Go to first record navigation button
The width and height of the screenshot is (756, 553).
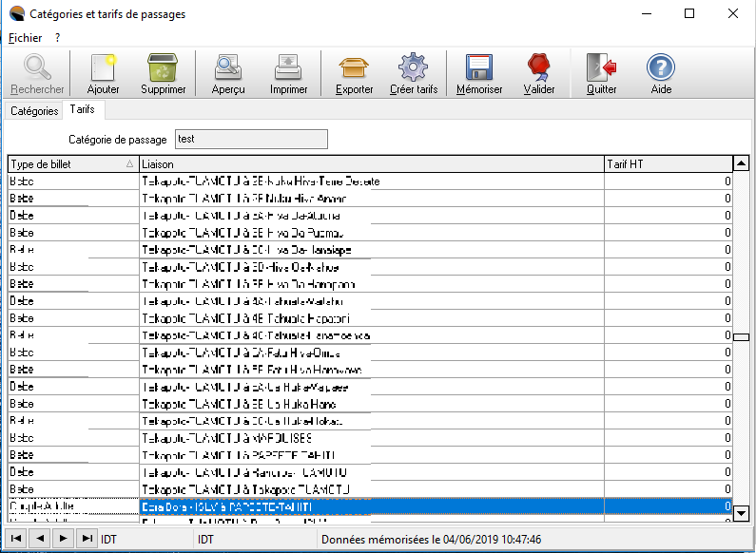coord(17,539)
